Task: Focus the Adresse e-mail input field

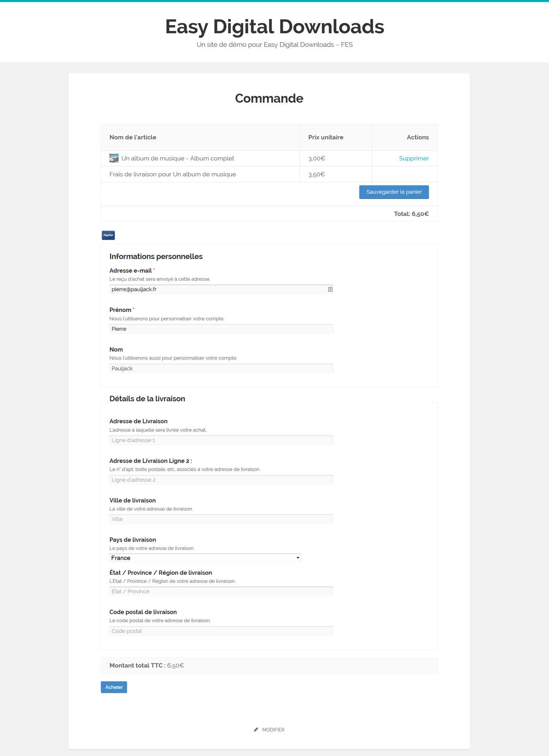Action: click(217, 289)
